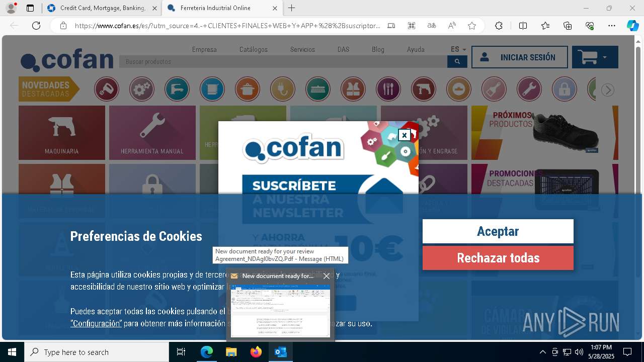Open the tab actions menu icon
This screenshot has height=362, width=644.
tap(30, 8)
